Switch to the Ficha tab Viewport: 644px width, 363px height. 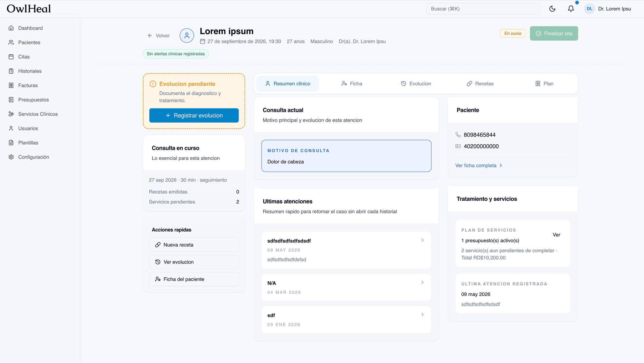pyautogui.click(x=352, y=84)
